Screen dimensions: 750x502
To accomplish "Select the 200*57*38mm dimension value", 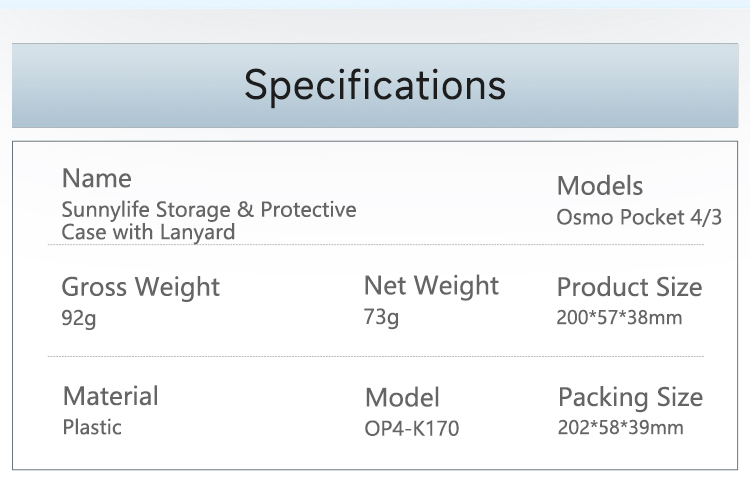I will pyautogui.click(x=619, y=318).
